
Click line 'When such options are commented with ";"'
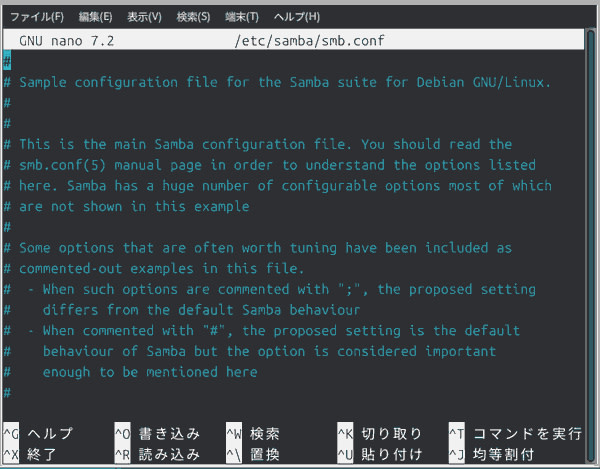click(269, 290)
